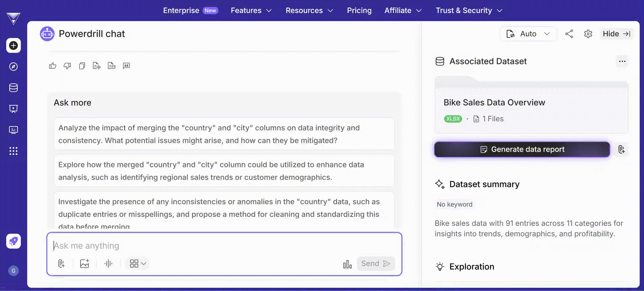Click the voice waveform input icon

pyautogui.click(x=108, y=264)
